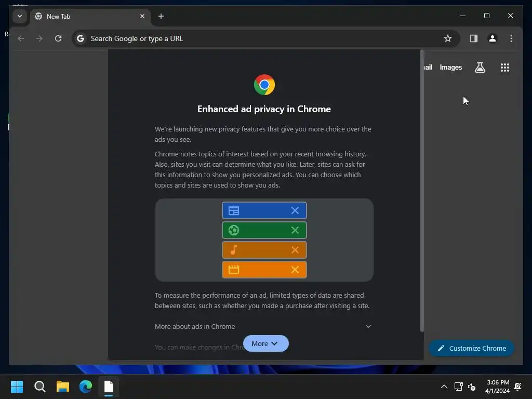Open taskbar Search
The height and width of the screenshot is (399, 532).
39,387
